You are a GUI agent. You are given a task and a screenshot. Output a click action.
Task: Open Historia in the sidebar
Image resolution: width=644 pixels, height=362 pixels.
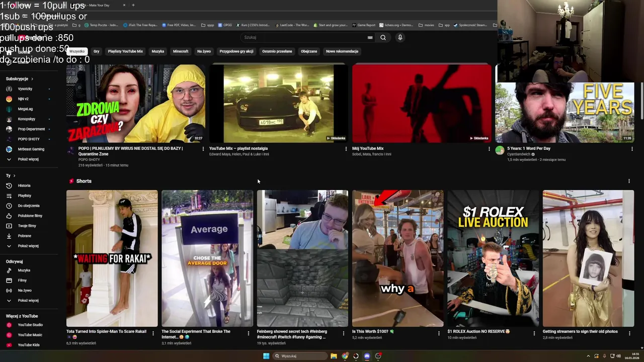24,186
